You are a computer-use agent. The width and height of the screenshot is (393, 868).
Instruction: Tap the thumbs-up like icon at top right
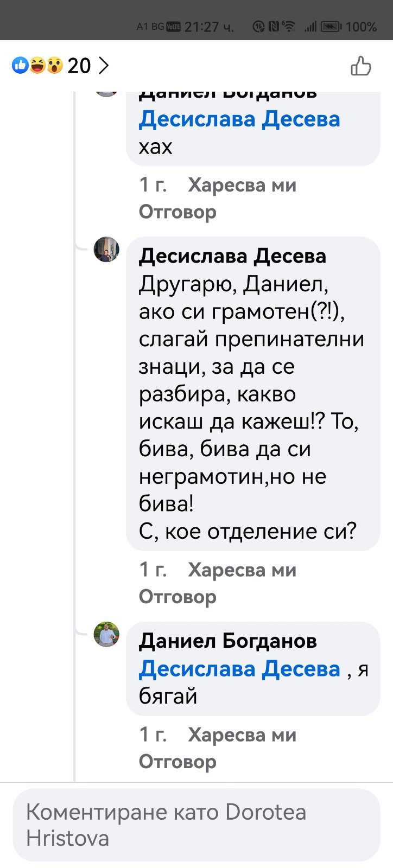pyautogui.click(x=361, y=66)
